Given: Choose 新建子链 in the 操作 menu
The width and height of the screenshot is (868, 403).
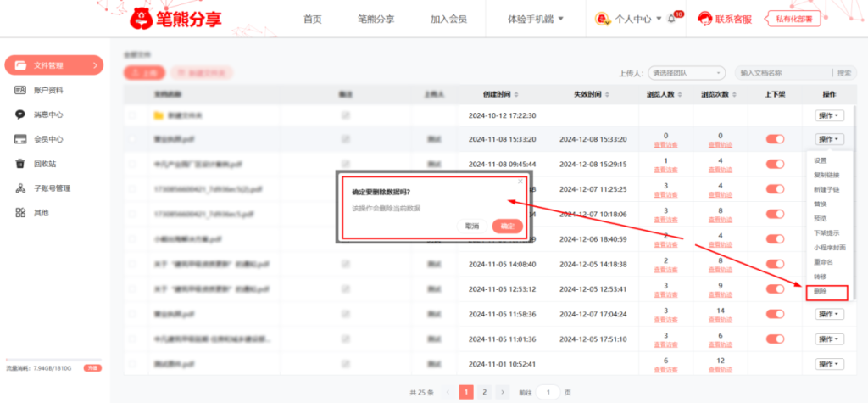Looking at the screenshot, I should click(826, 189).
